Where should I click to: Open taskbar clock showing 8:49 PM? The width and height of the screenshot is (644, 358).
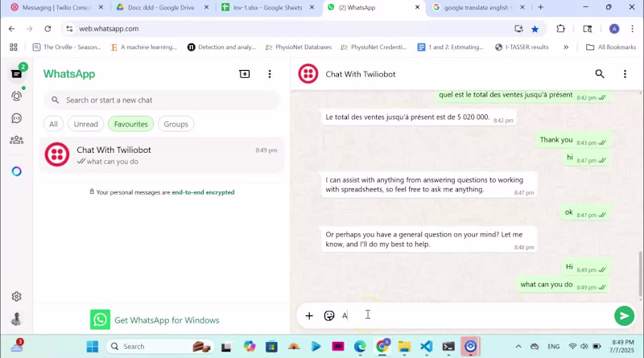coord(622,347)
